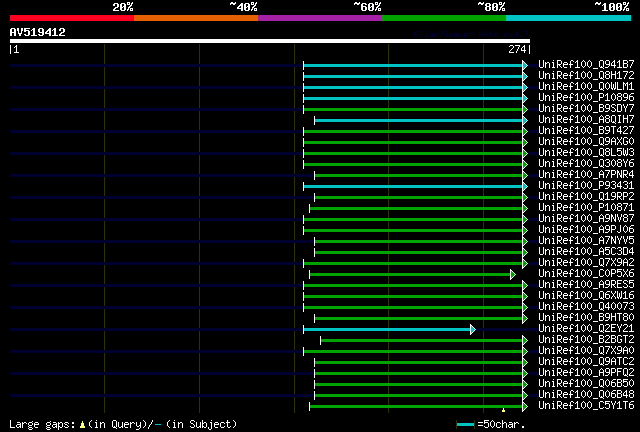This screenshot has width=640, height=432.
Task: Select the UniRef100_Q8L5W3 label
Action: tap(586, 152)
